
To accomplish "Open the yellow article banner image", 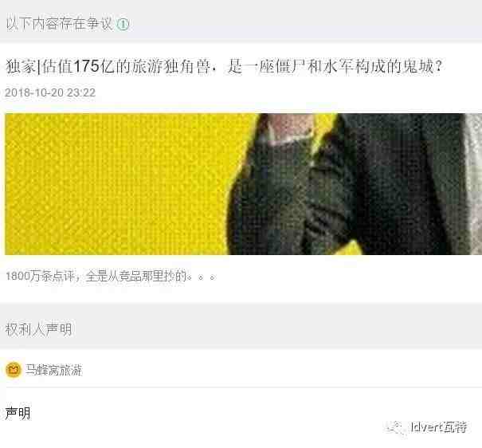I will 244,184.
